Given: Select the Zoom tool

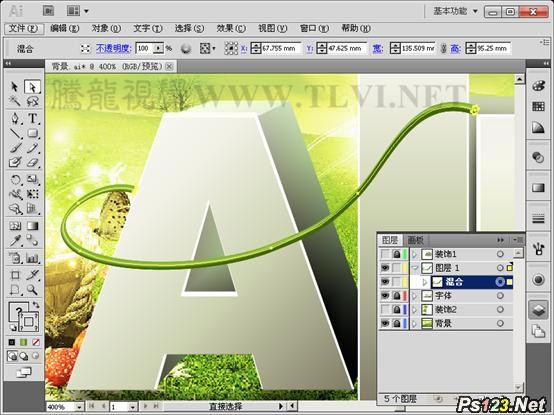Looking at the screenshot, I should [33, 290].
